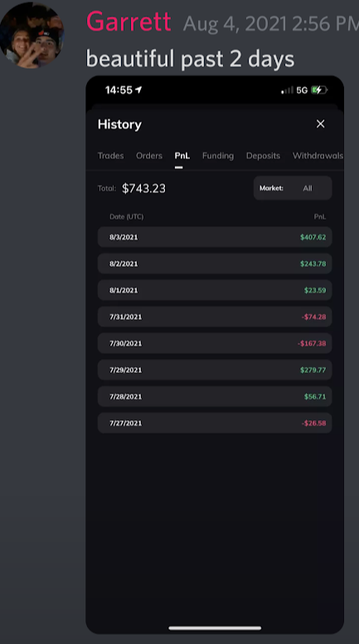Tap the cellular signal bars icon

pos(288,90)
